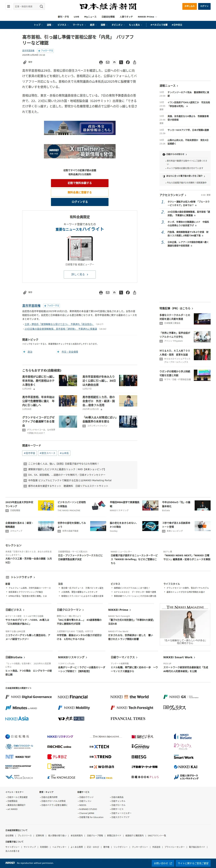Open the 政治・外交 最新情報はこちら banner
The width and height of the screenshot is (216, 868).
pyautogui.click(x=80, y=128)
